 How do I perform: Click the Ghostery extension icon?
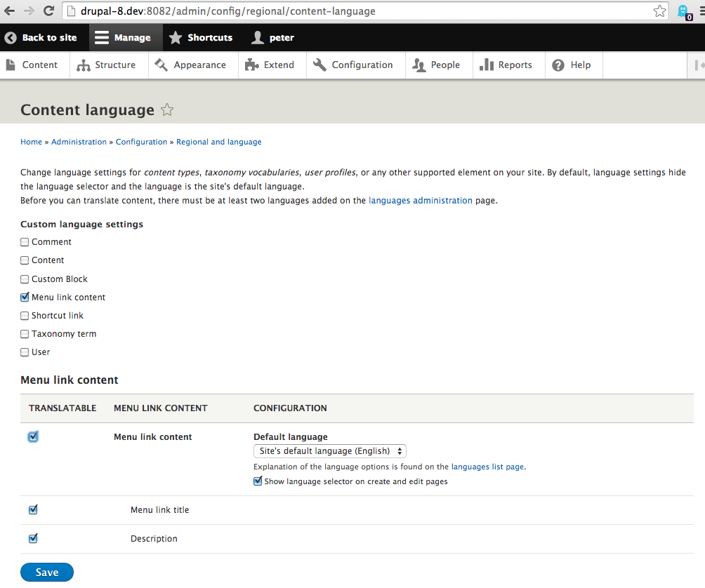pyautogui.click(x=684, y=12)
